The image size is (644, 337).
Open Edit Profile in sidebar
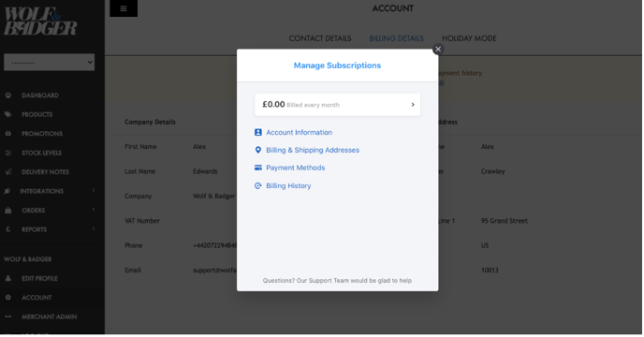coord(39,278)
